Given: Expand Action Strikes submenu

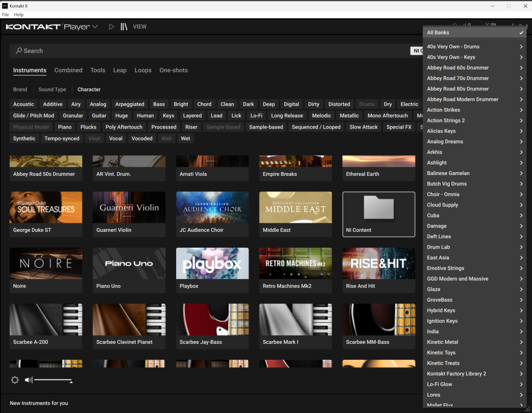Looking at the screenshot, I should pyautogui.click(x=475, y=110).
